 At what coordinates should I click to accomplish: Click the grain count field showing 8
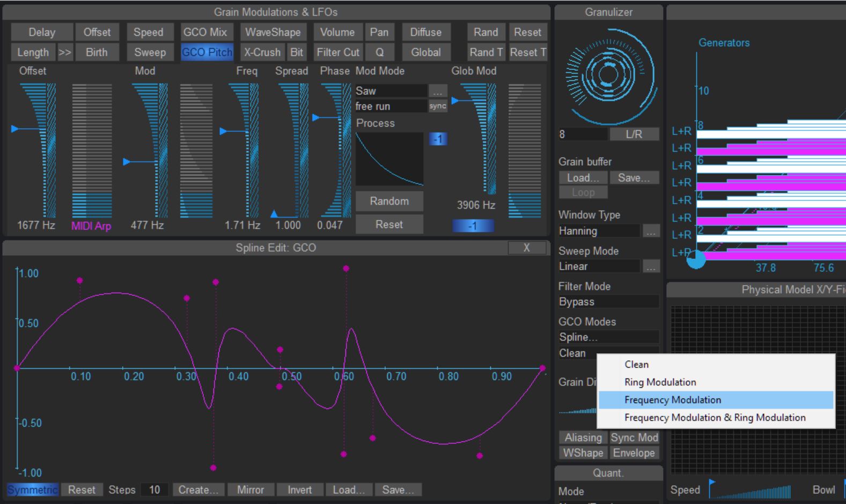[583, 134]
